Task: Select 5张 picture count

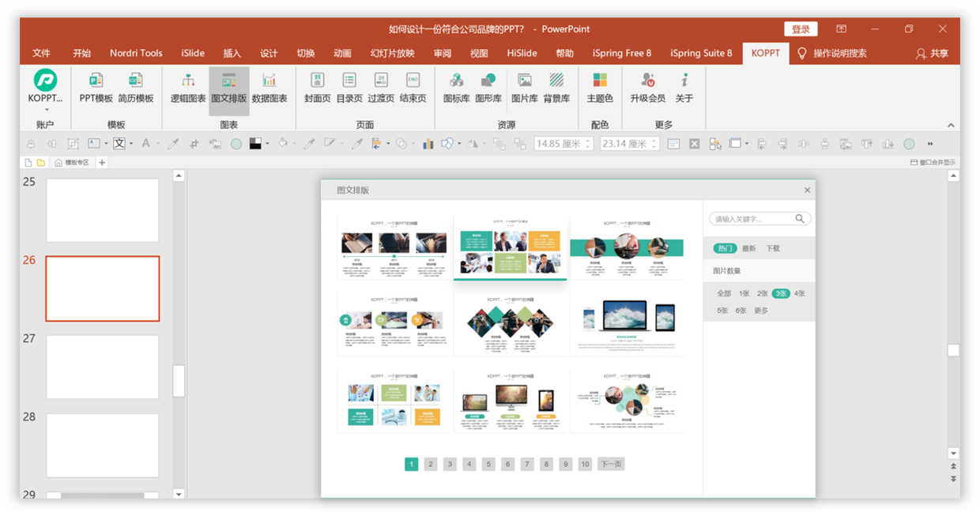Action: click(x=722, y=311)
